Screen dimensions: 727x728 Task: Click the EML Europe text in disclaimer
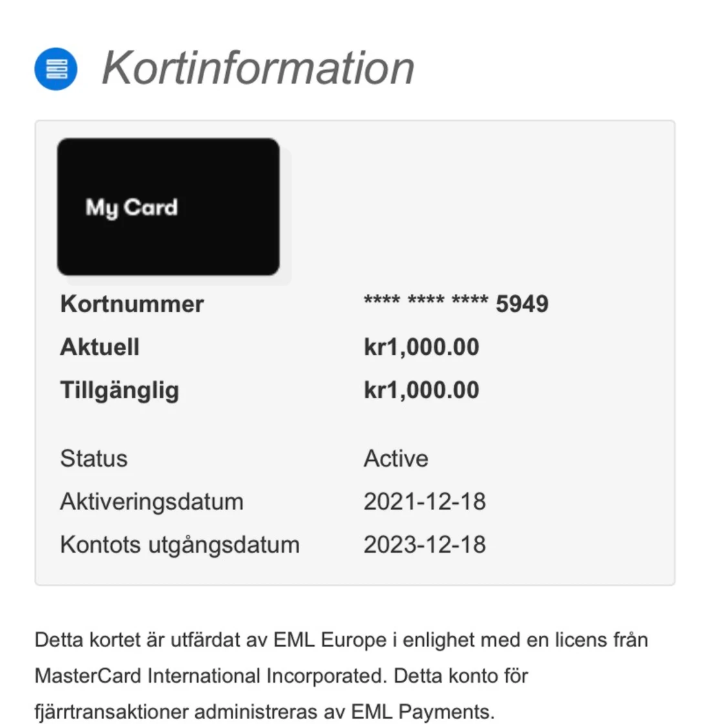tap(330, 640)
